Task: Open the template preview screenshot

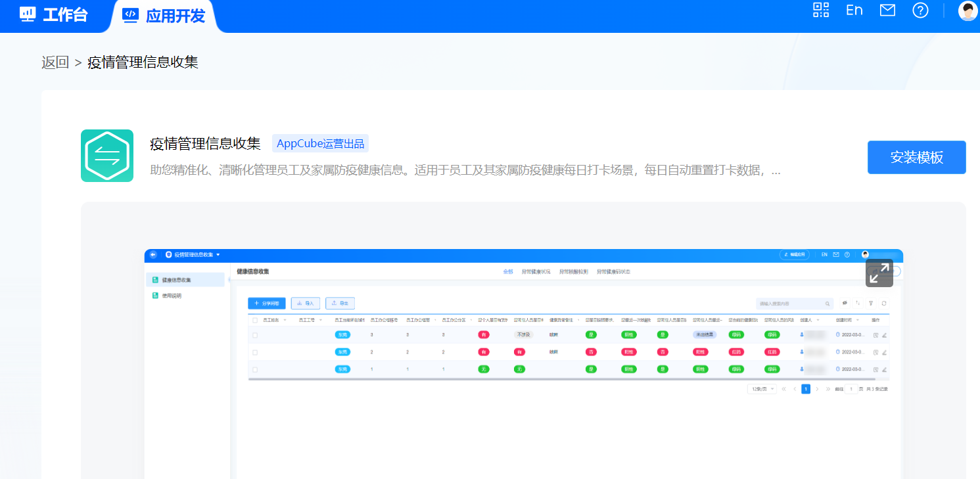Action: click(523, 364)
